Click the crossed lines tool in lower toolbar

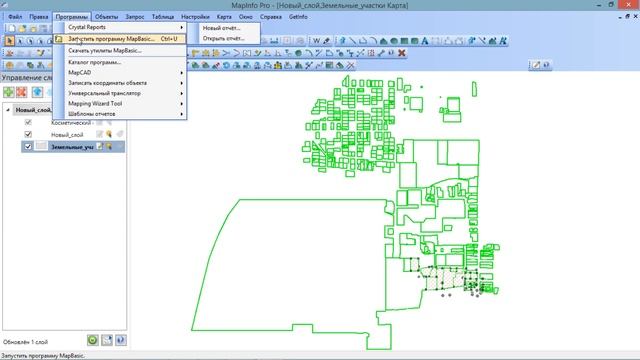pyautogui.click(x=351, y=65)
